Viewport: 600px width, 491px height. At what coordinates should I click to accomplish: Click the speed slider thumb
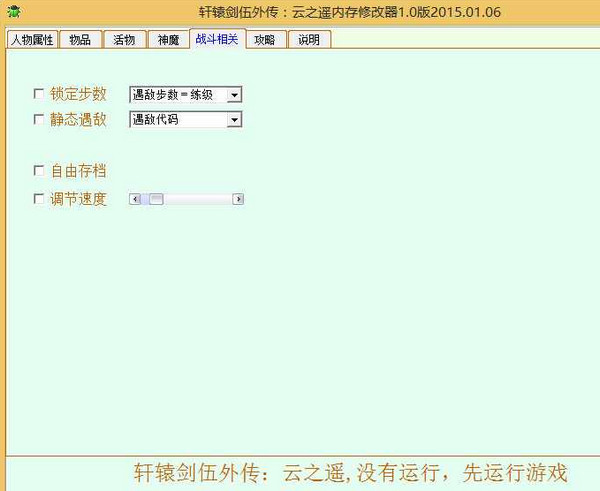(156, 199)
